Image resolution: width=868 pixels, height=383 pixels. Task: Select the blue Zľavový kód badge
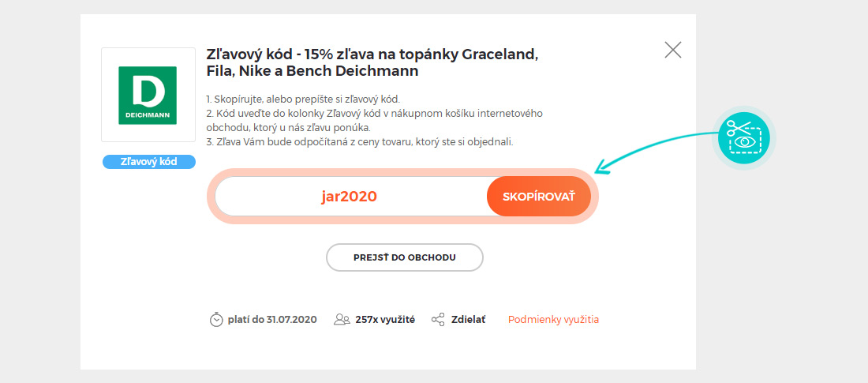[x=149, y=162]
